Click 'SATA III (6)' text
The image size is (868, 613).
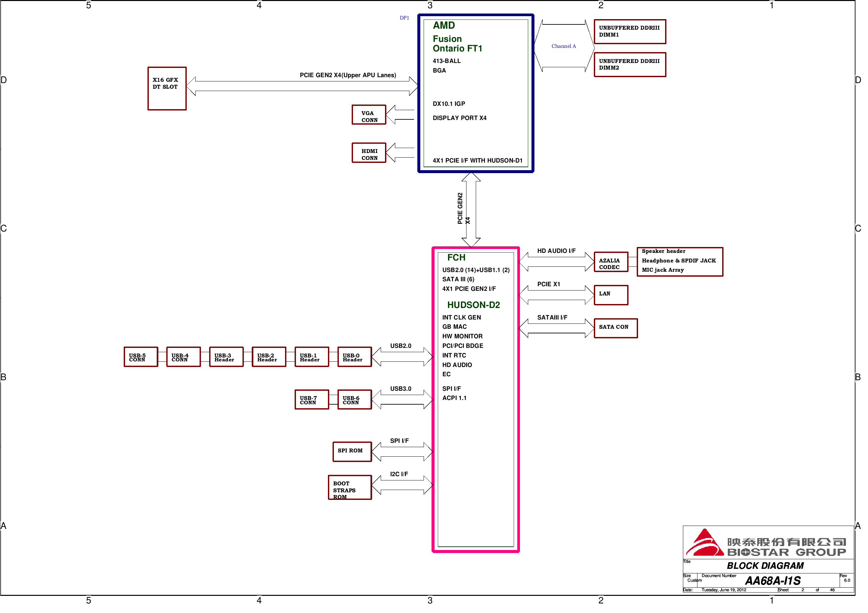[458, 279]
